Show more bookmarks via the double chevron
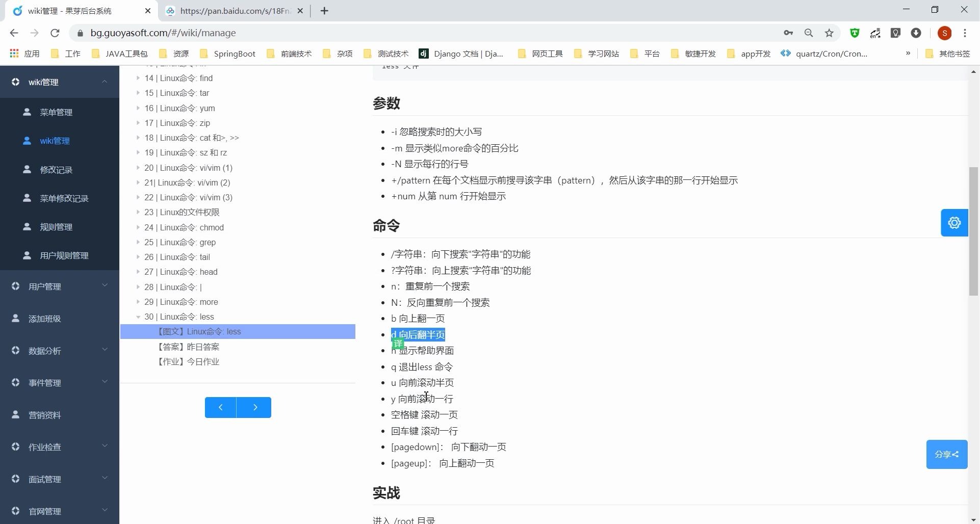The image size is (980, 524). [908, 54]
